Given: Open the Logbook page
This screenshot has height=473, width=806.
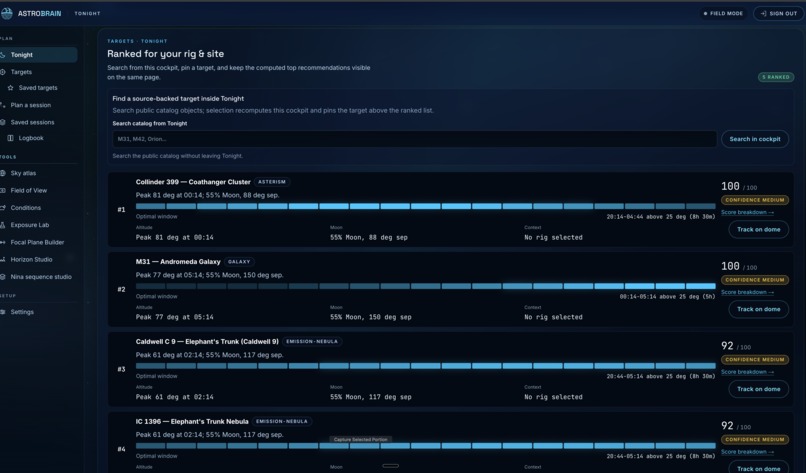Looking at the screenshot, I should tap(39, 138).
